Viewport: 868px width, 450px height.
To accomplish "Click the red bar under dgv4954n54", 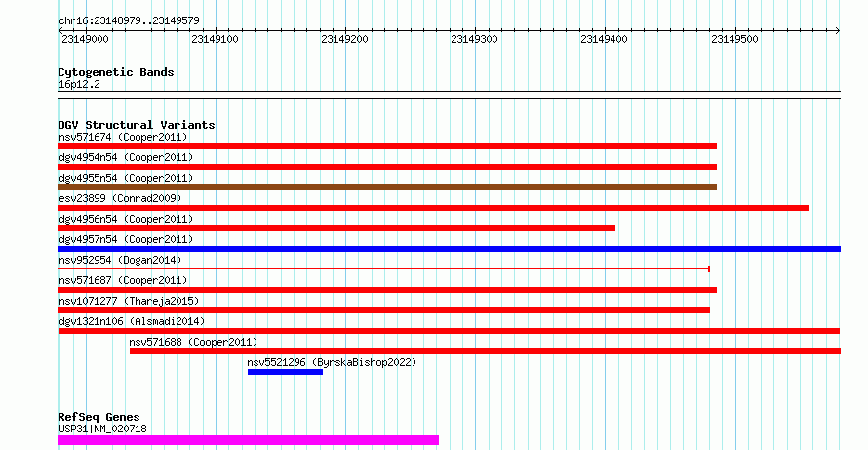I will tap(387, 167).
